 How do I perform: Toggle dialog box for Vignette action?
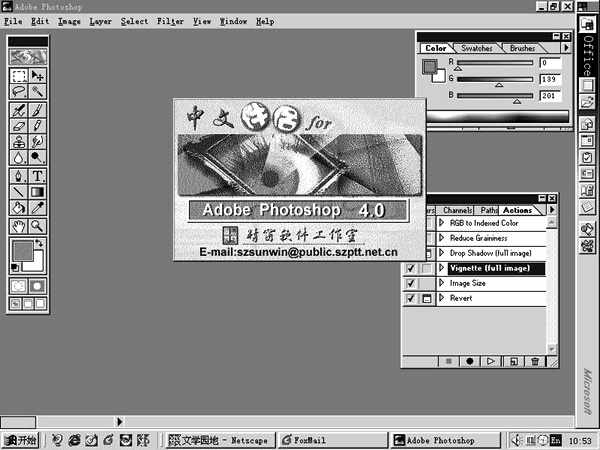pos(427,268)
